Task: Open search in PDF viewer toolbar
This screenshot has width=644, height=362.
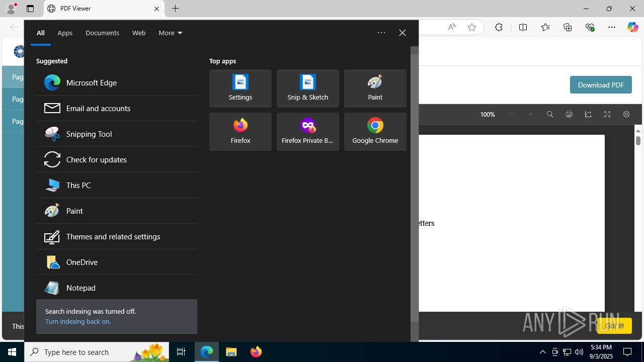Action: [x=550, y=115]
